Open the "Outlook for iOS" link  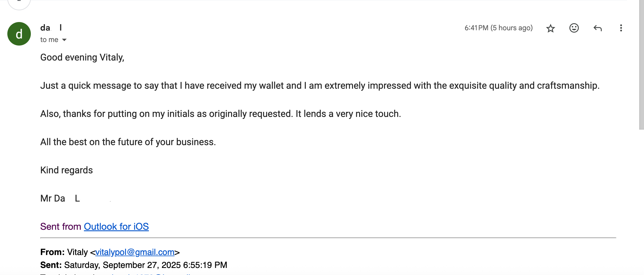pyautogui.click(x=116, y=227)
